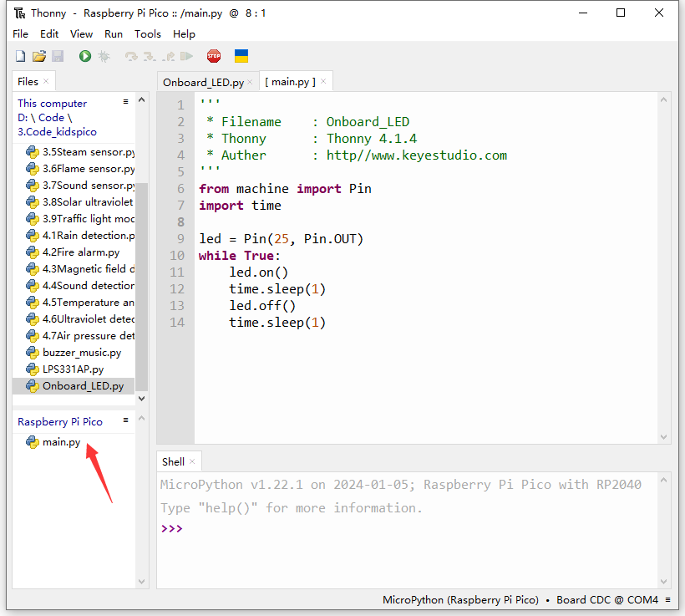Screen dimensions: 685x616
Task: Save the current file with disk icon
Action: (x=58, y=56)
